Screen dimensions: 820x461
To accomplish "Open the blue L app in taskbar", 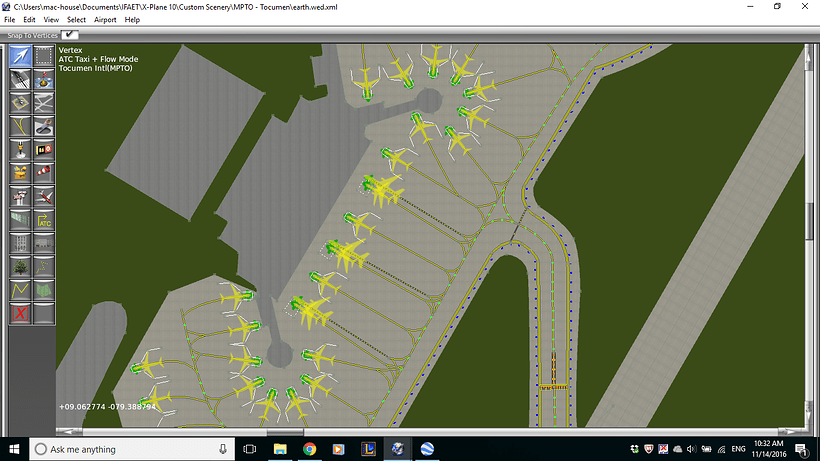I will coord(368,449).
